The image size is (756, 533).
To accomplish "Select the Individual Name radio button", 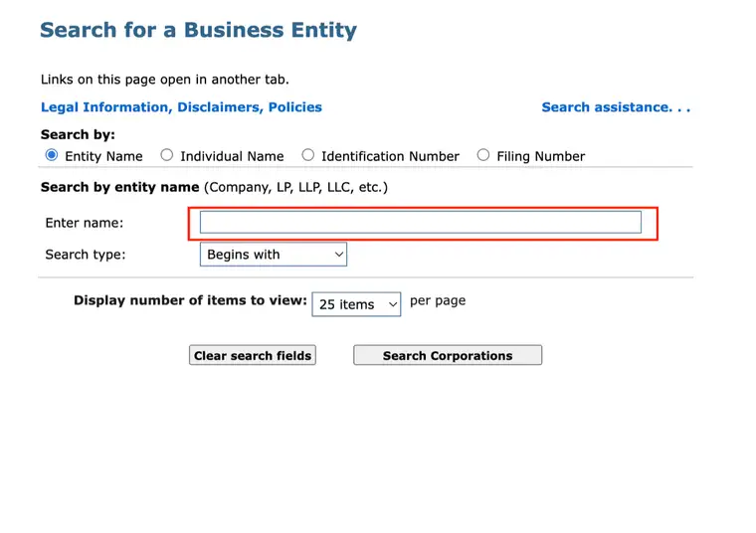I will [x=167, y=155].
